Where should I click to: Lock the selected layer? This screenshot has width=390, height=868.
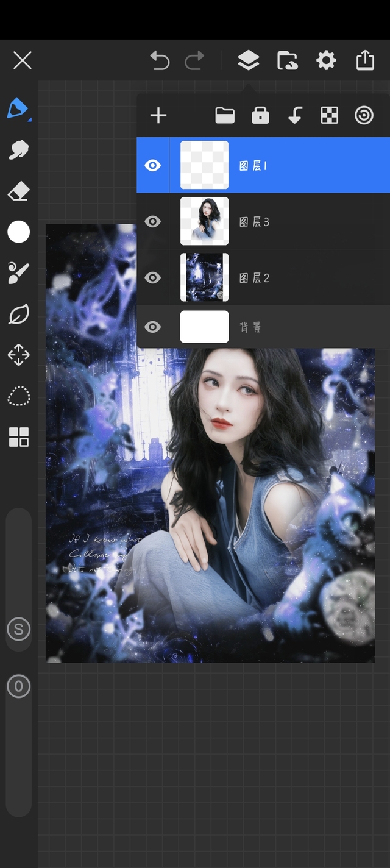click(260, 115)
